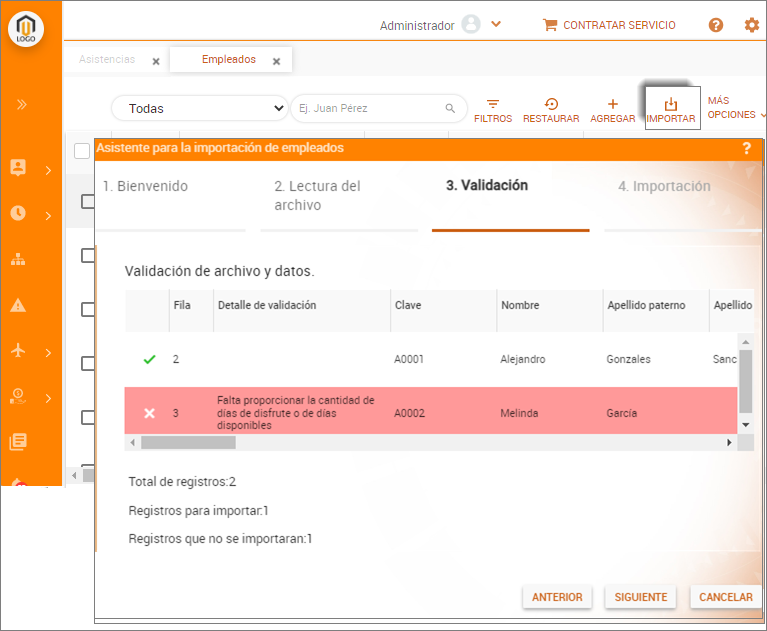Go to wizard step 2 Lectura del archivo

pos(318,195)
